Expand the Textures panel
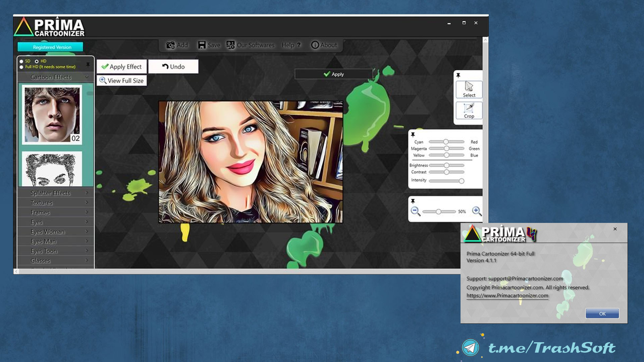 click(54, 202)
